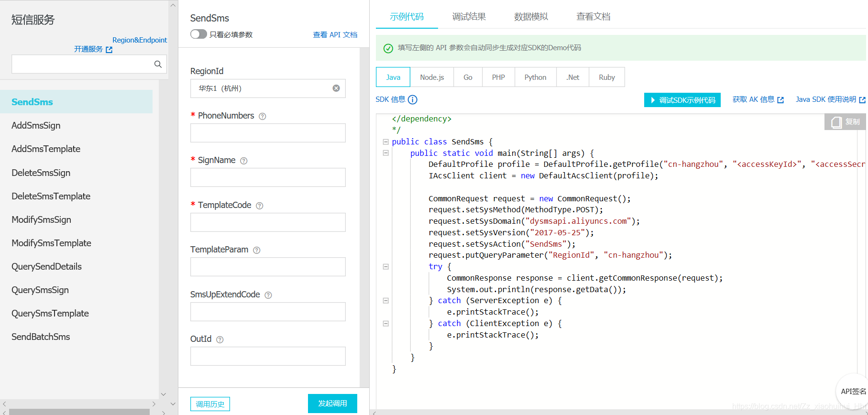Switch to 查看文档 tab
Viewport: 868px width, 415px height.
click(593, 17)
